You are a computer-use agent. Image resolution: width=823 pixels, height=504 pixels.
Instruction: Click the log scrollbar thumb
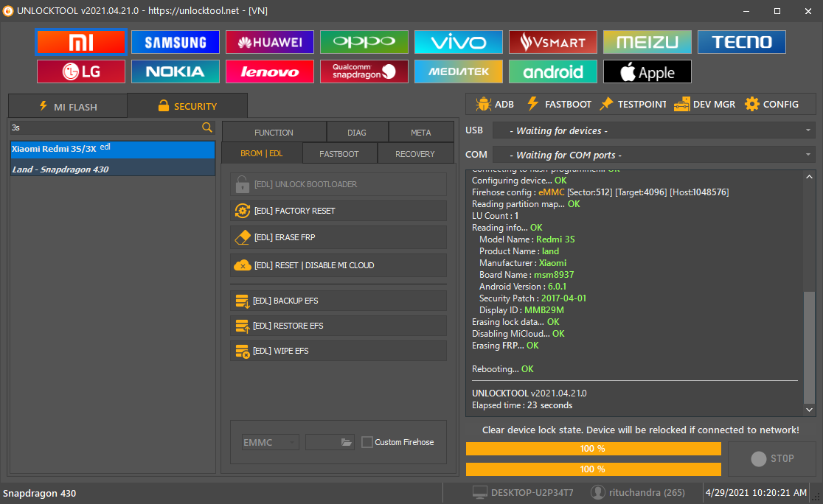point(809,346)
